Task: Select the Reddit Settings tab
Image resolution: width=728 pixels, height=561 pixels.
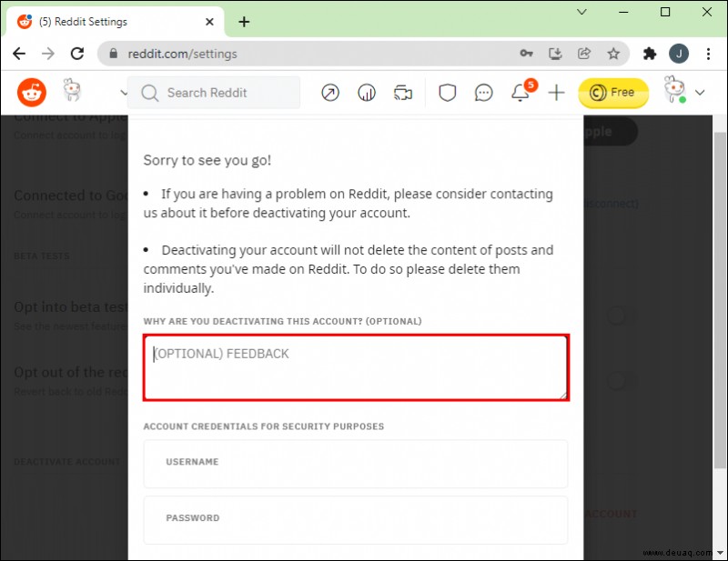Action: 114,21
